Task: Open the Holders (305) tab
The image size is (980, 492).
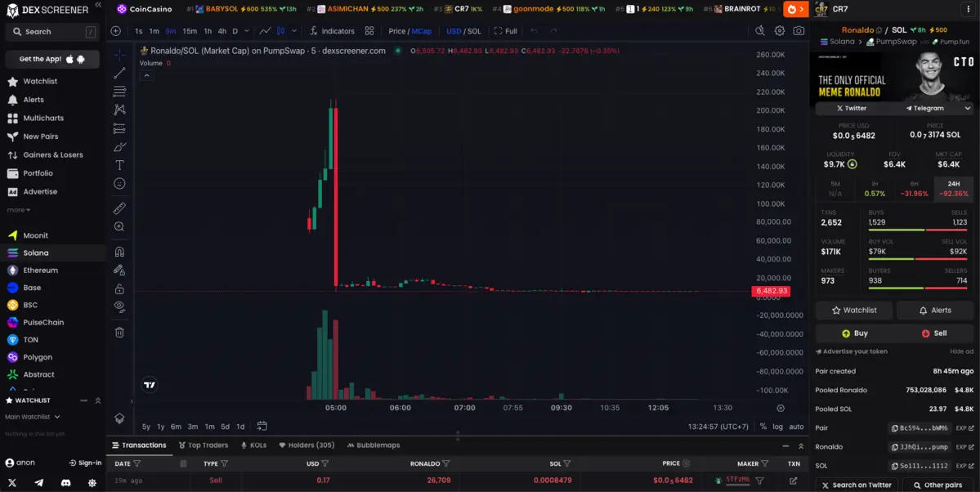Action: (x=307, y=445)
